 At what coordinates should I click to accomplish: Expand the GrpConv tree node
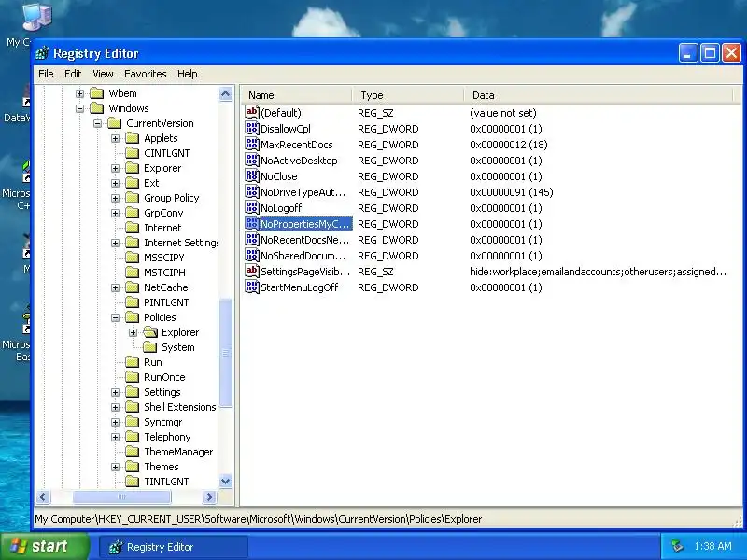point(115,213)
